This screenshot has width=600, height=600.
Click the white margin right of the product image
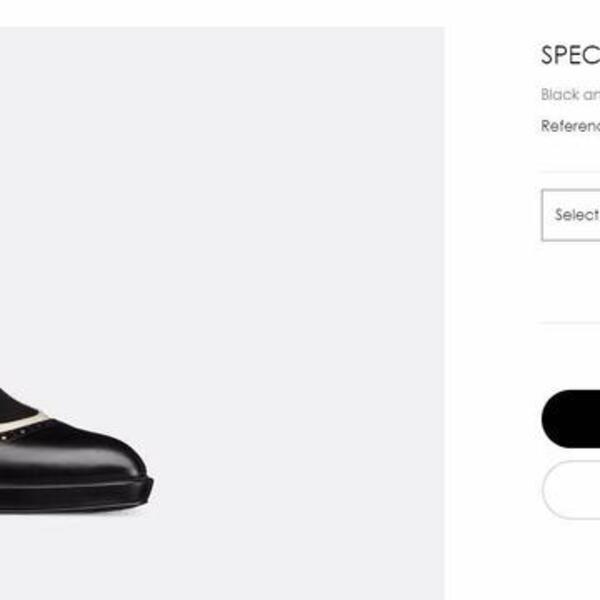490,300
